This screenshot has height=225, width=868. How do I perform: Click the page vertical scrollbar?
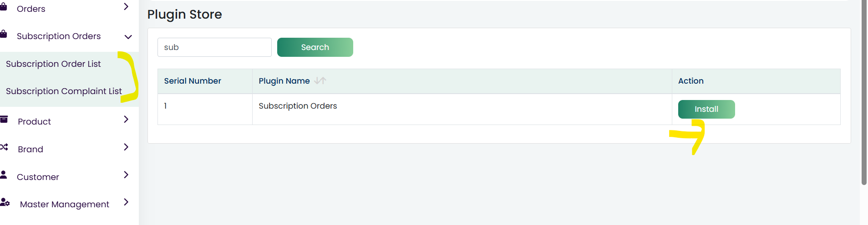coord(864,92)
